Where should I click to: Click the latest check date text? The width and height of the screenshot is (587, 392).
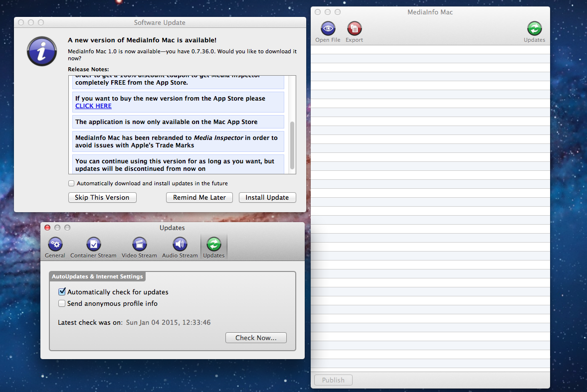[168, 322]
